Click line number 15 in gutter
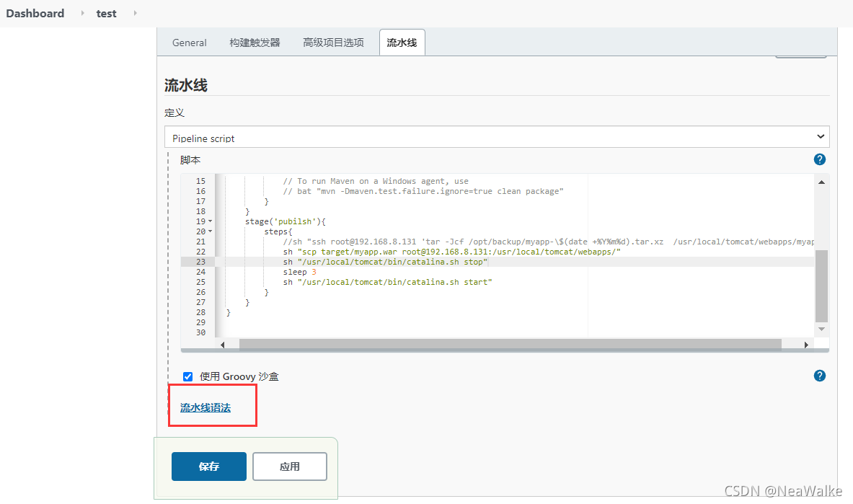Screen dimensions: 853x504 point(200,181)
